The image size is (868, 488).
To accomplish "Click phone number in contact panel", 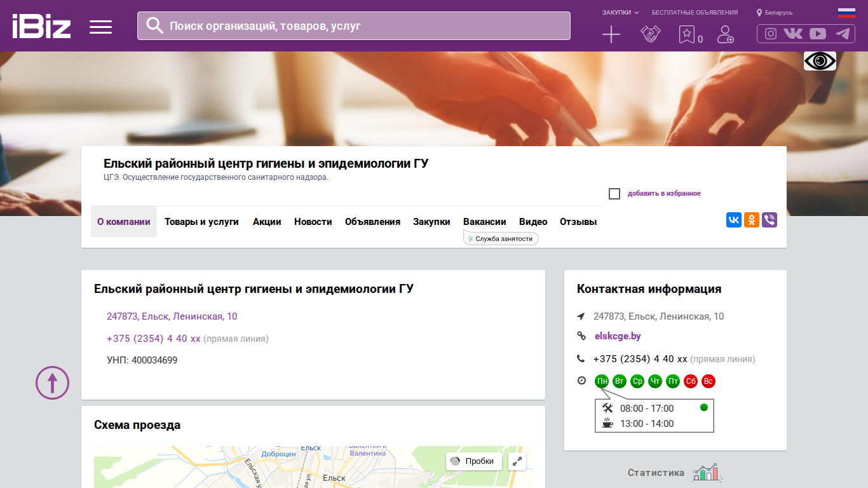I will coord(641,359).
